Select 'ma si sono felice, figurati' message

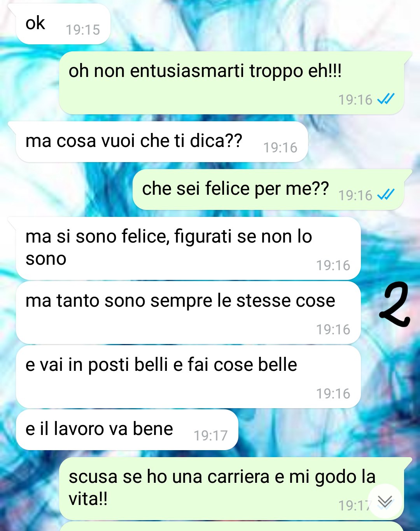pyautogui.click(x=188, y=248)
